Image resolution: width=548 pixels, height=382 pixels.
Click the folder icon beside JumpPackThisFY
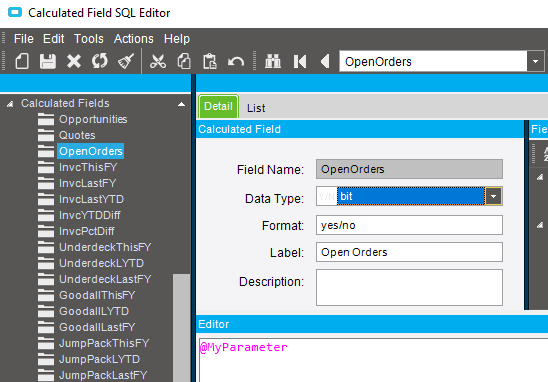point(46,343)
